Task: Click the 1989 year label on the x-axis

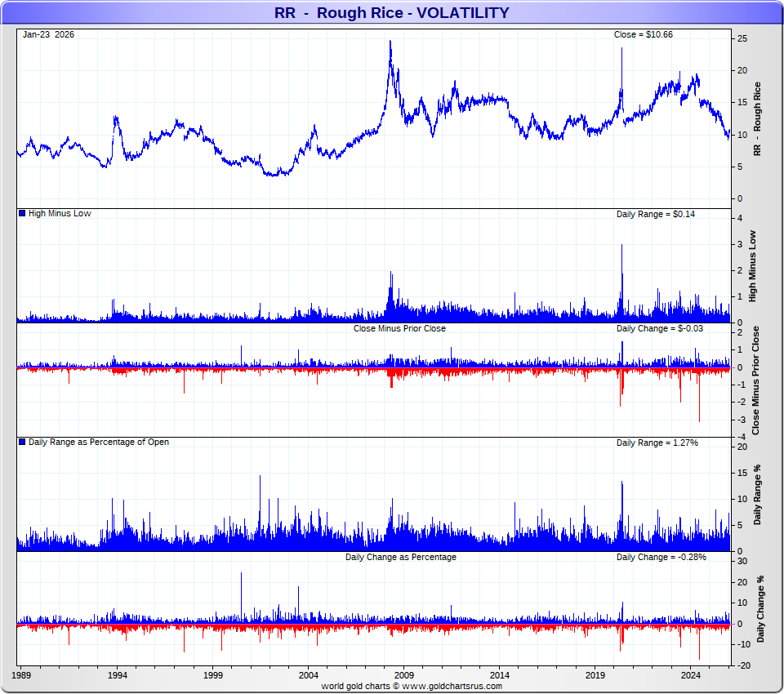Action: click(x=21, y=676)
